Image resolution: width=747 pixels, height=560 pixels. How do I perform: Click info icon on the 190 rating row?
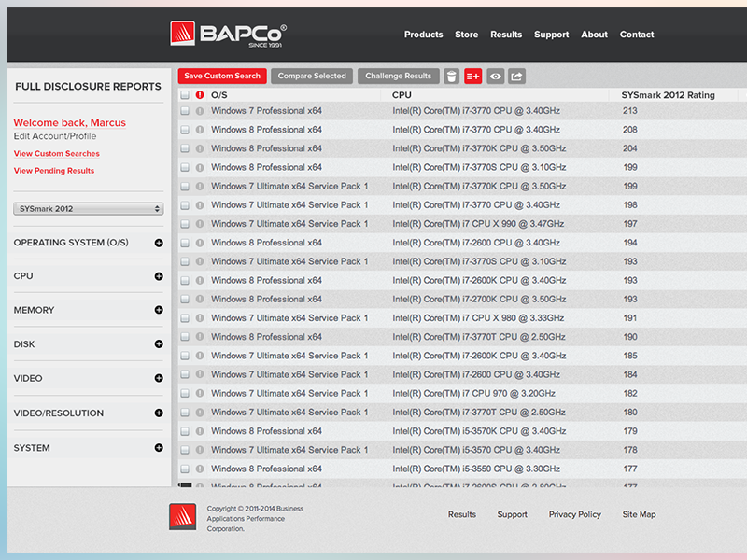click(200, 337)
